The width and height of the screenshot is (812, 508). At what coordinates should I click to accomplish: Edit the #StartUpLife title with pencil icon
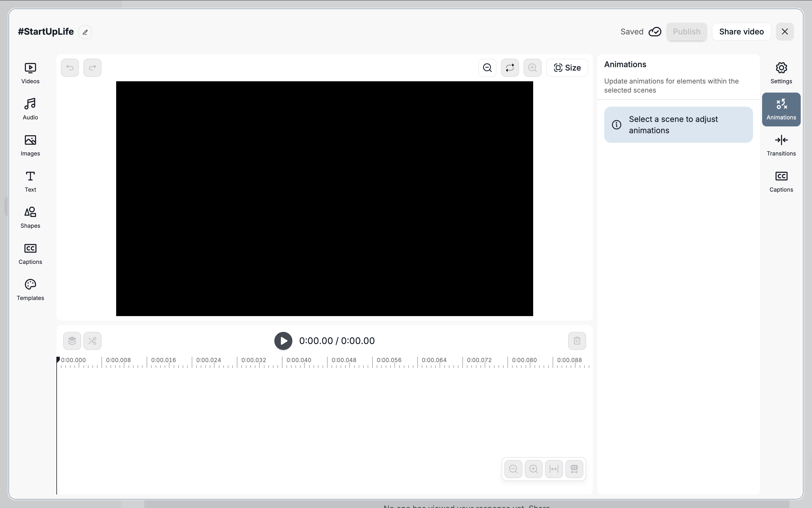(x=85, y=32)
